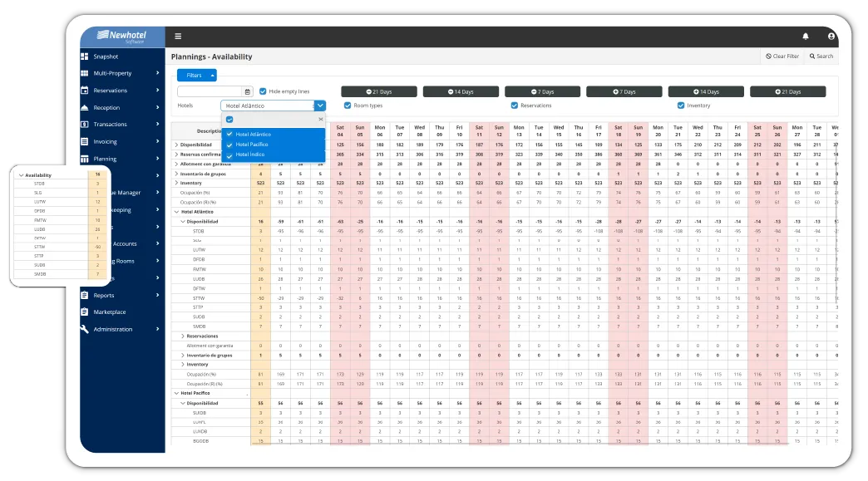Open the notifications bell
Image resolution: width=868 pixels, height=481 pixels.
806,37
